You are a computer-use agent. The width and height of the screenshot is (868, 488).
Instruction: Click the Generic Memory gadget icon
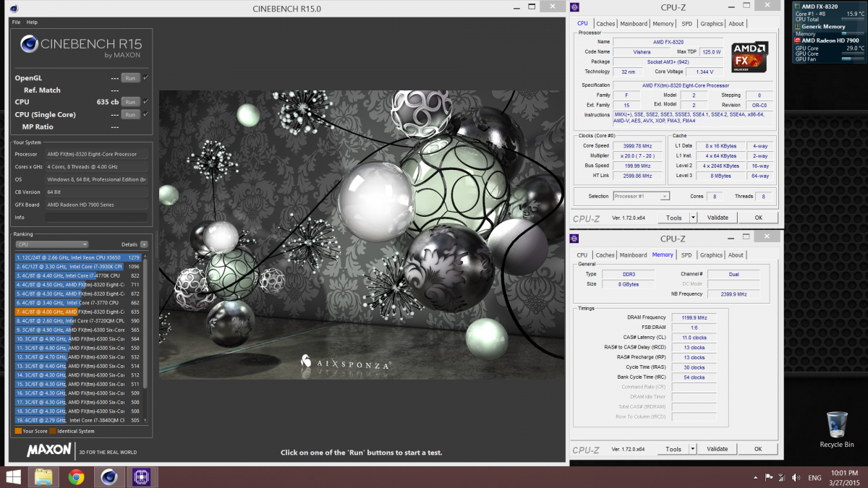798,27
